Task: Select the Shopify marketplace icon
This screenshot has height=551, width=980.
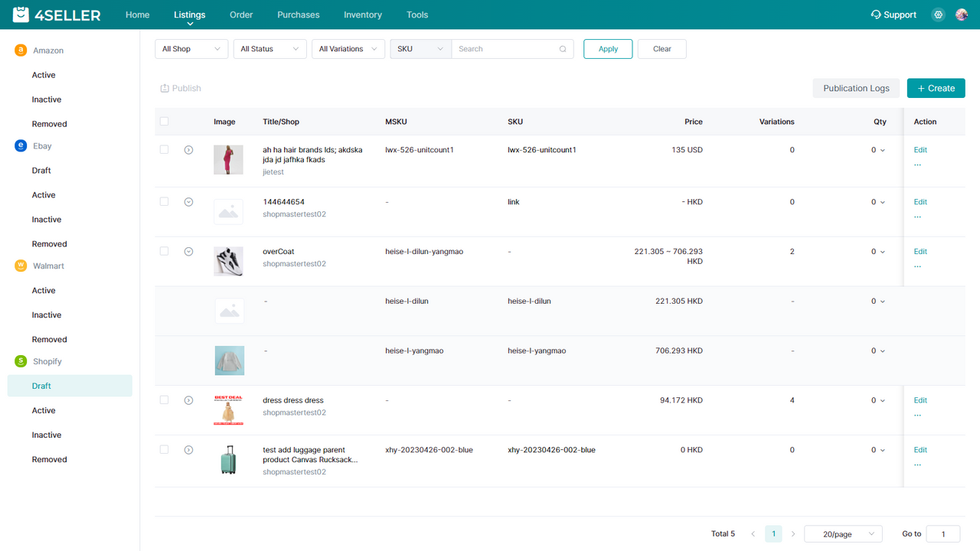Action: pos(20,360)
